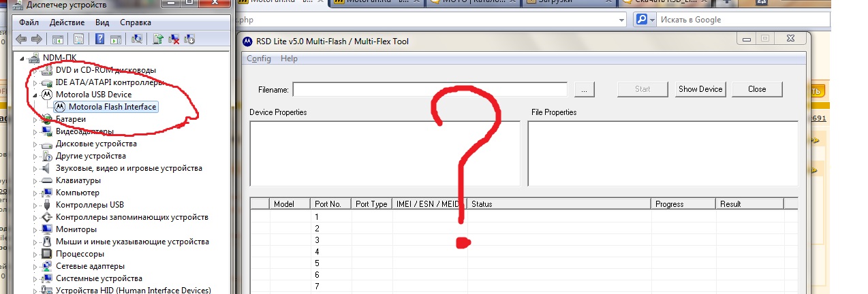
Task: Click the Процессоры chip icon
Action: coord(47,254)
